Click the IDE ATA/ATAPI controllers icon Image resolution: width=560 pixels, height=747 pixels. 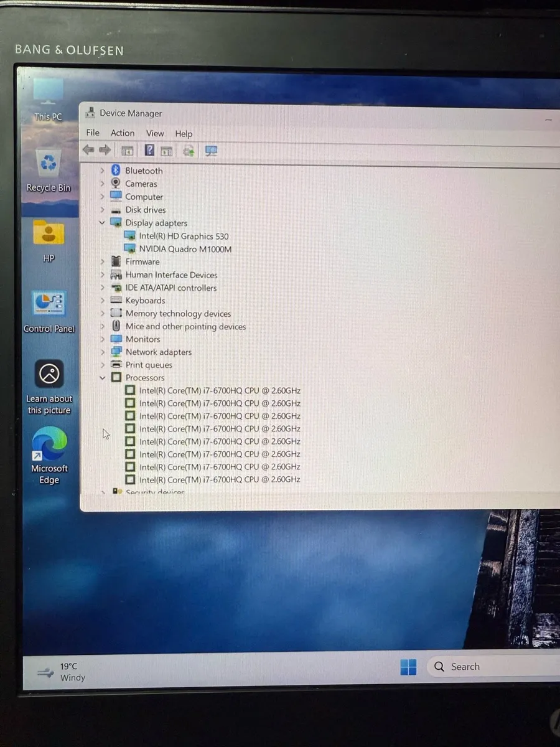116,288
